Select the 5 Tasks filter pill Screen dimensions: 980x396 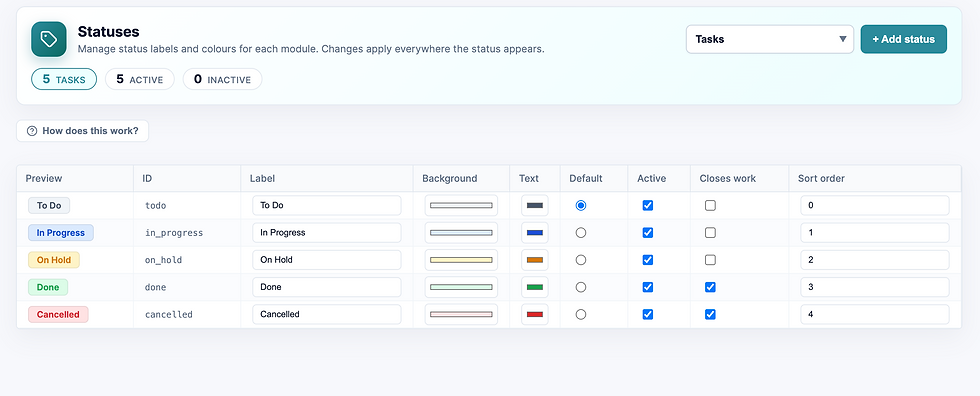coord(64,79)
